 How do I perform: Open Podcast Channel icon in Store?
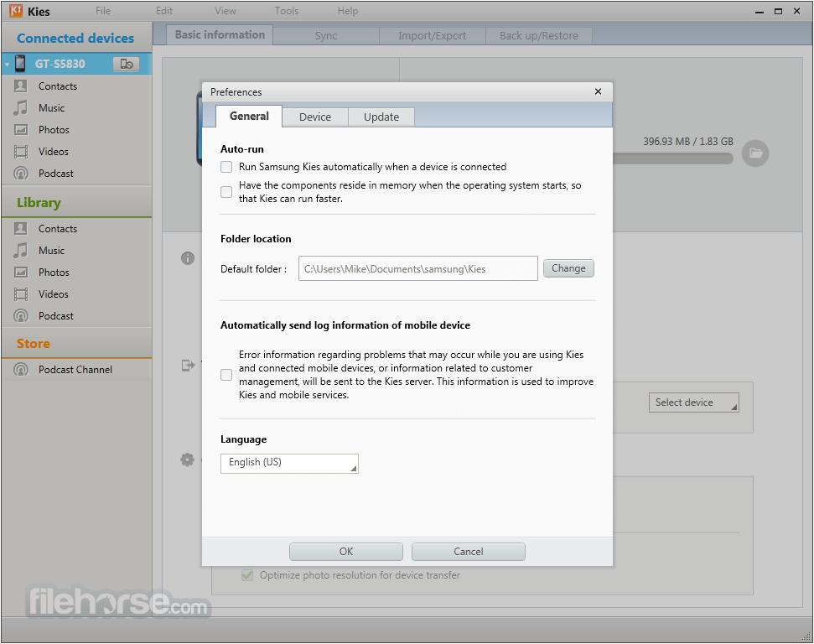pos(21,370)
